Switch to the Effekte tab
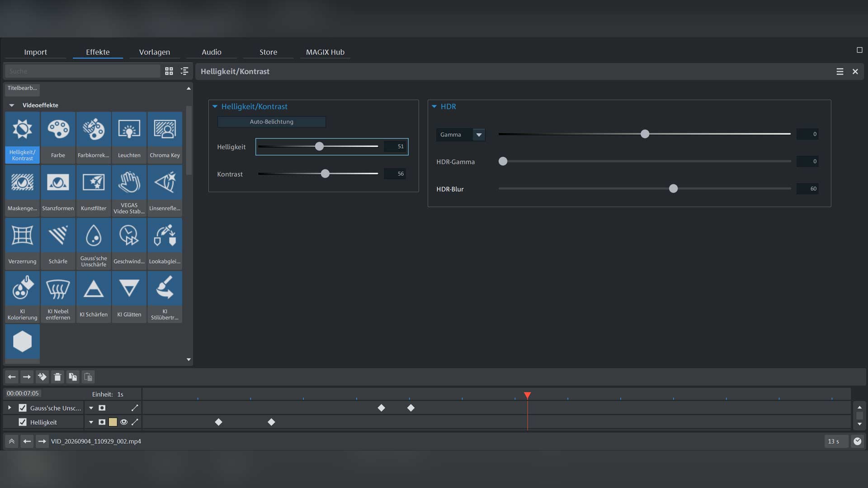 pyautogui.click(x=98, y=52)
